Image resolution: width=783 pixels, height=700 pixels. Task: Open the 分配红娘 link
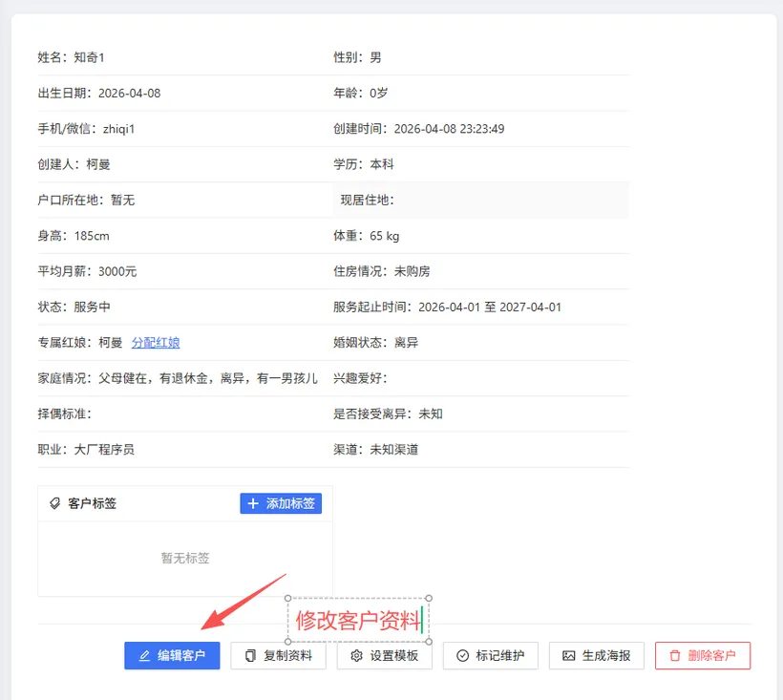coord(156,343)
